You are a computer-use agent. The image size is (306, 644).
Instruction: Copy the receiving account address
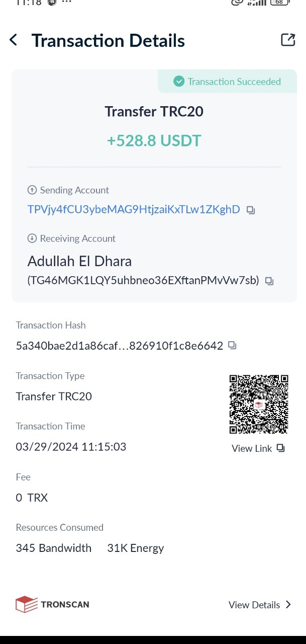pyautogui.click(x=269, y=281)
